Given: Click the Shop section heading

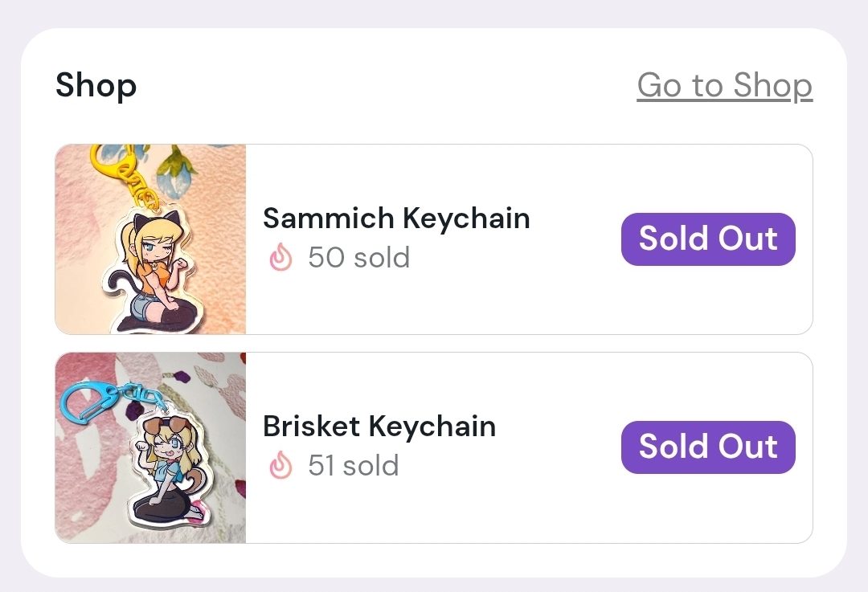Looking at the screenshot, I should [96, 85].
